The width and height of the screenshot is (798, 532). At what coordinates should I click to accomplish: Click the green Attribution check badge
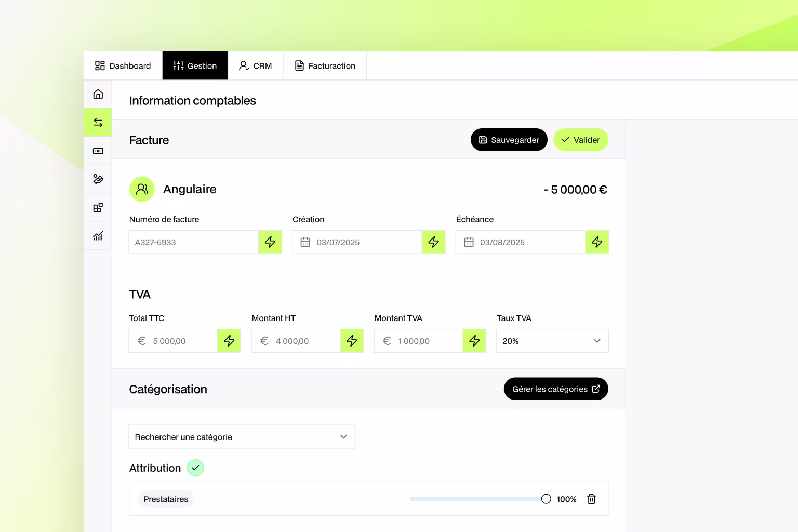(x=195, y=468)
